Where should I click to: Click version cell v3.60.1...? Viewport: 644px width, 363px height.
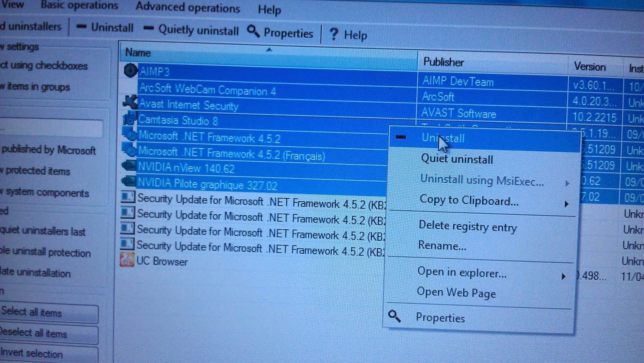coord(593,85)
